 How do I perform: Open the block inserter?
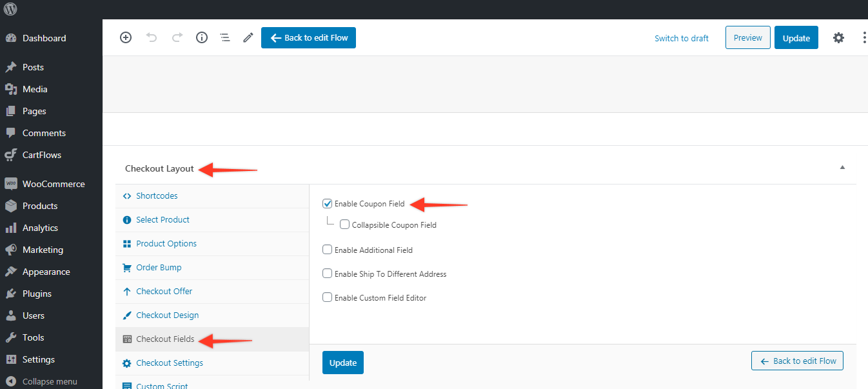tap(126, 37)
